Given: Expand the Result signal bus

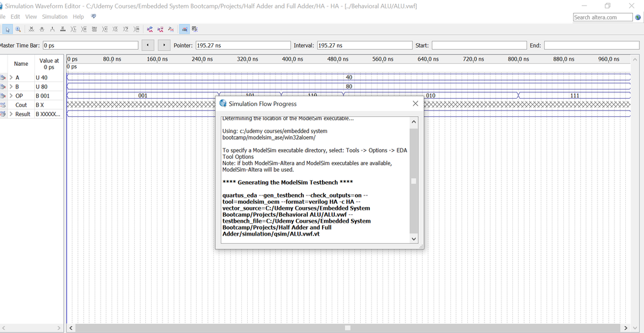Looking at the screenshot, I should point(11,114).
